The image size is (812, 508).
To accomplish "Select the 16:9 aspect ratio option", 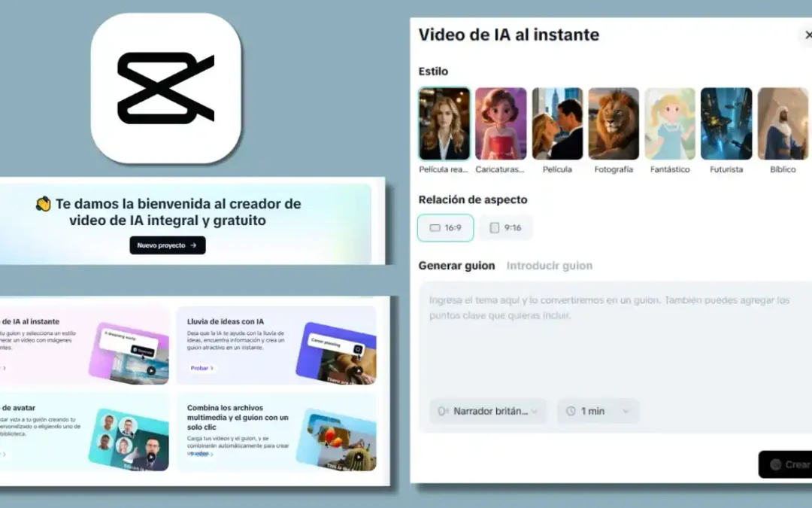I will (x=445, y=227).
